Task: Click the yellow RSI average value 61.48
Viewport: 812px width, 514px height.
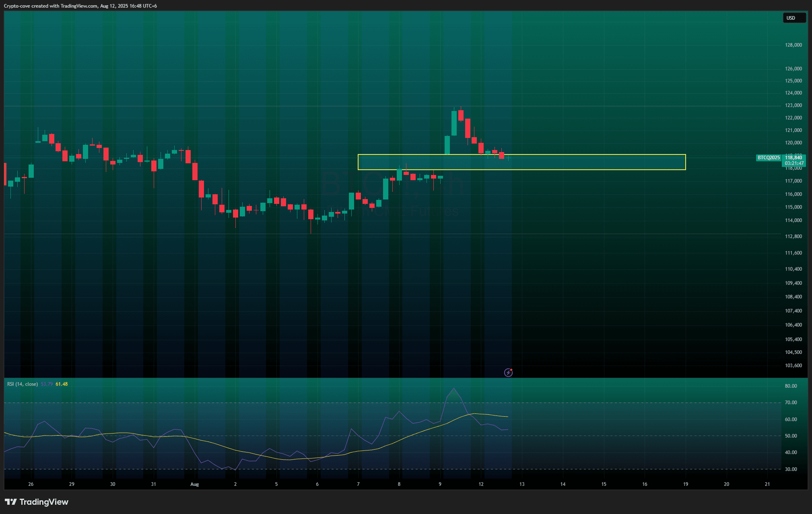Action: click(62, 384)
